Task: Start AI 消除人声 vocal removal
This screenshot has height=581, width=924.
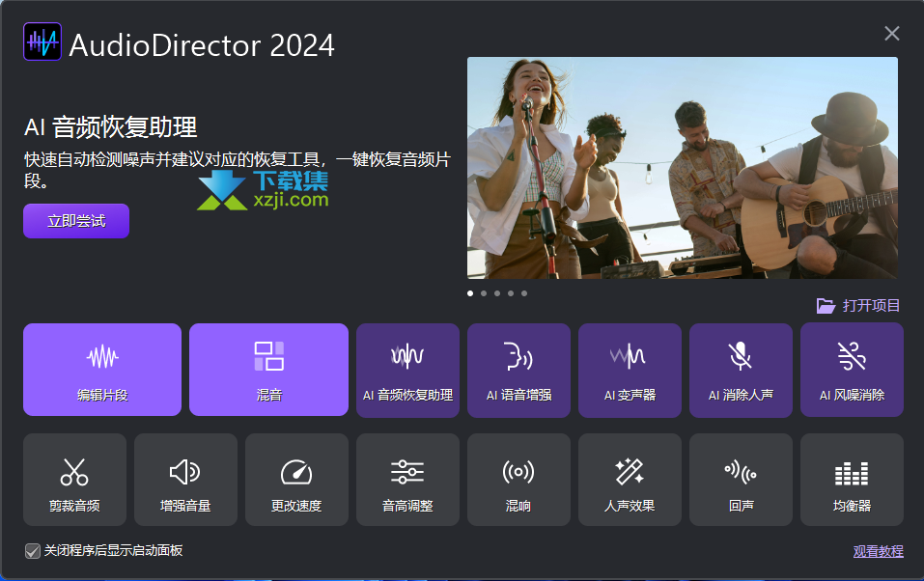Action: point(741,370)
